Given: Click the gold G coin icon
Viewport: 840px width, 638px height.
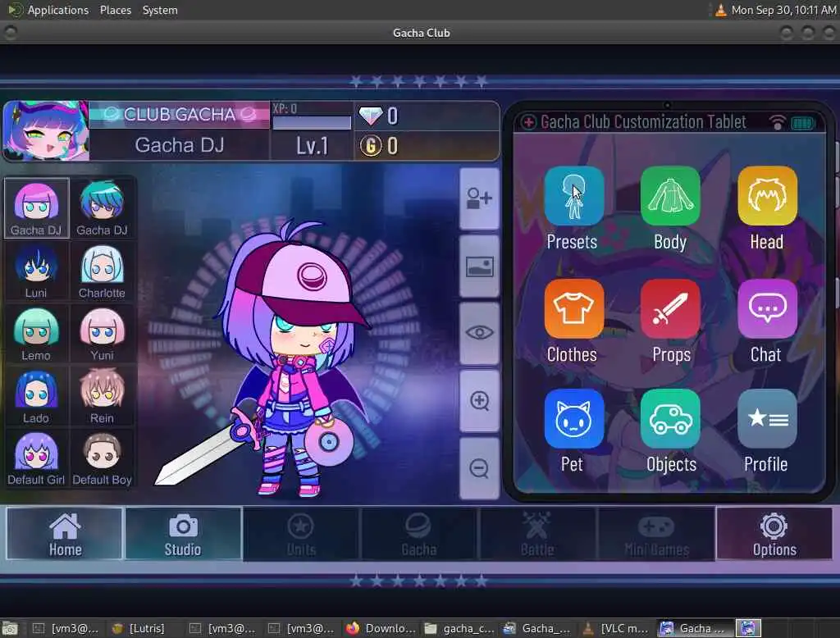Looking at the screenshot, I should (x=371, y=146).
